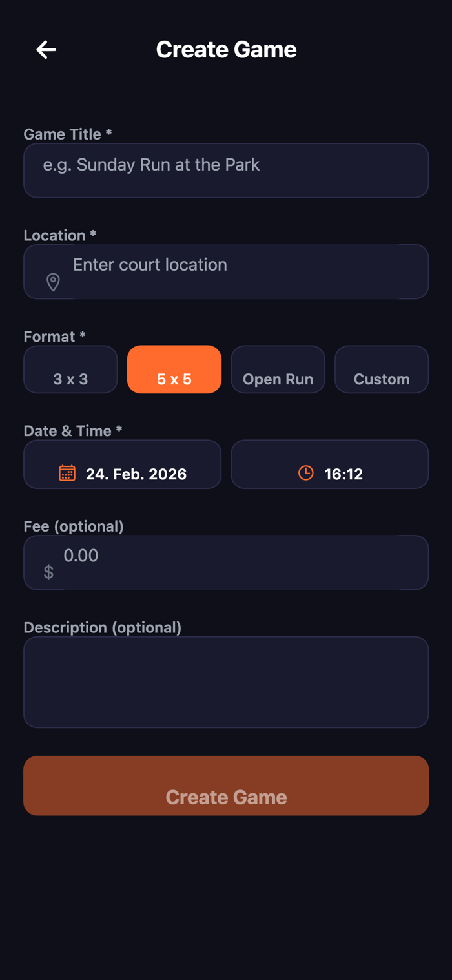
Task: Select the 5 x 5 format
Action: (174, 370)
